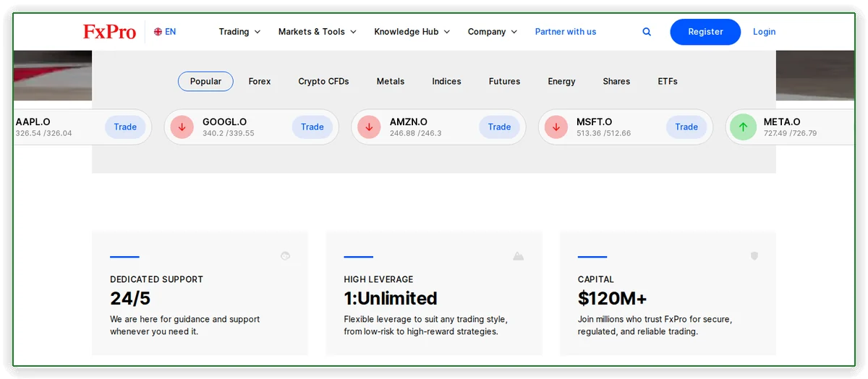Viewport: 868px width, 379px height.
Task: Click the AMZN.O ticker name
Action: point(409,122)
